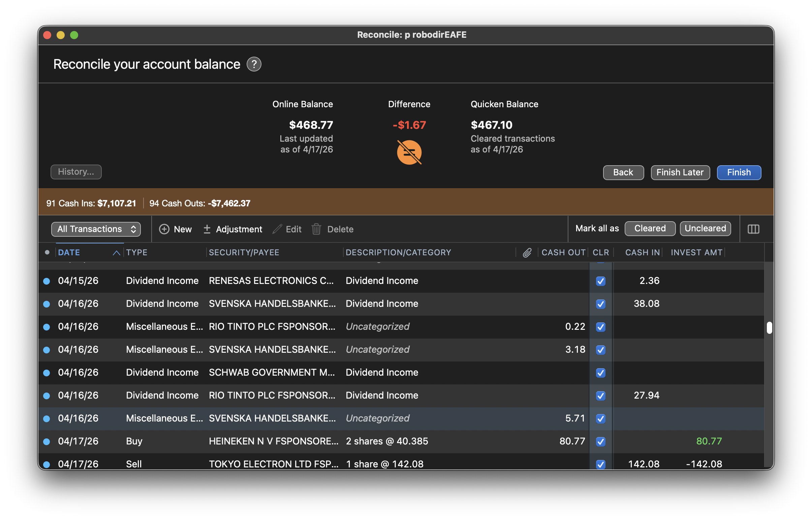Click the orange not-equal difference icon
The width and height of the screenshot is (812, 520).
click(x=409, y=152)
